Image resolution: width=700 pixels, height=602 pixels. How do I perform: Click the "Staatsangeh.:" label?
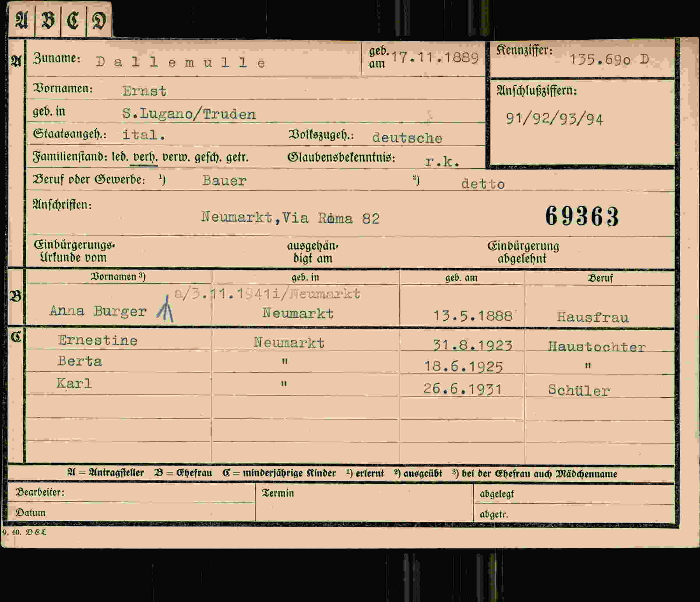[70, 134]
